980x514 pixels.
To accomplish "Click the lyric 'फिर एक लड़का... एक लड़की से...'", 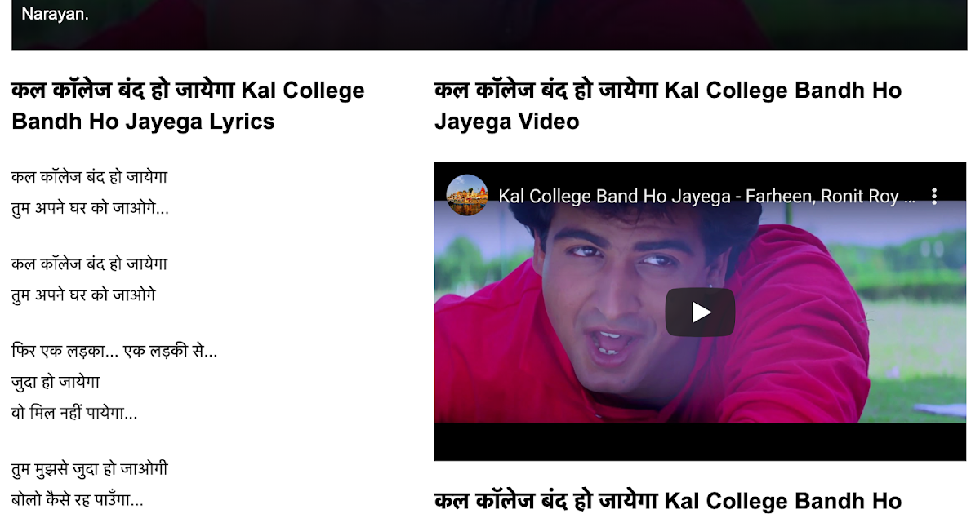I will 114,352.
